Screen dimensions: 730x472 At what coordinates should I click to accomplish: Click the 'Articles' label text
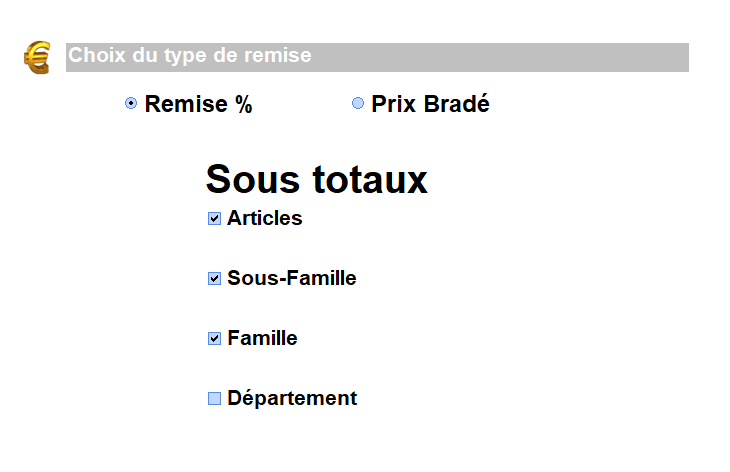tap(264, 218)
